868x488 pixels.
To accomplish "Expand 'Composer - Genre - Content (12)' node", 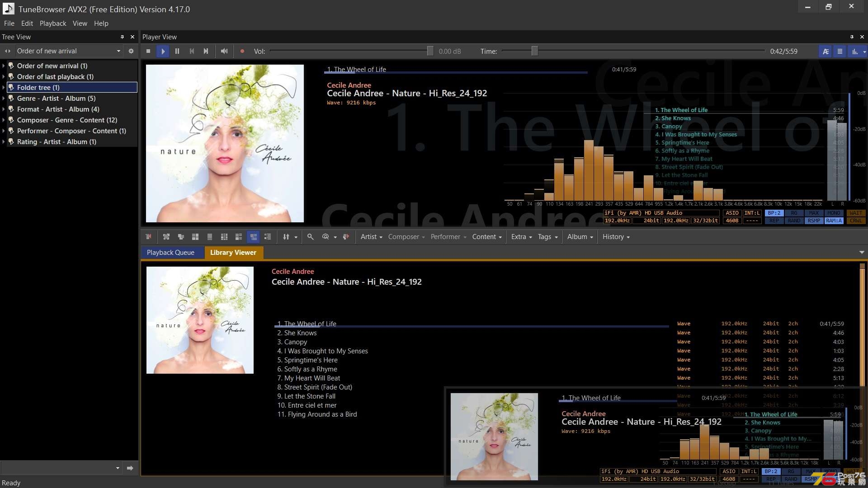I will (x=4, y=120).
